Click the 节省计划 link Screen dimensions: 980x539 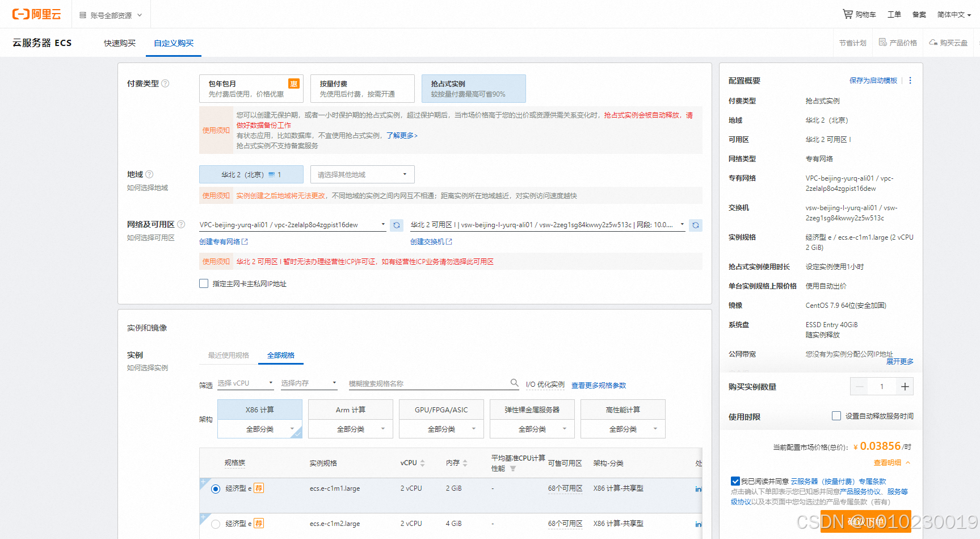(x=853, y=43)
